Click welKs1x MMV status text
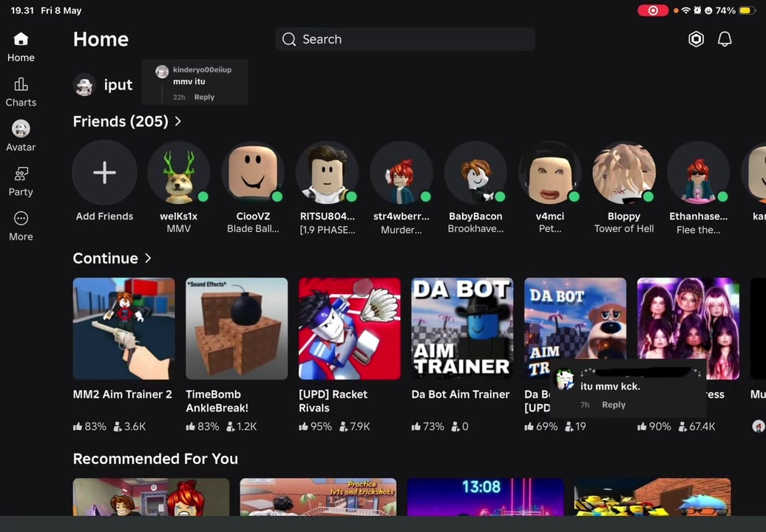This screenshot has width=766, height=532. click(179, 228)
